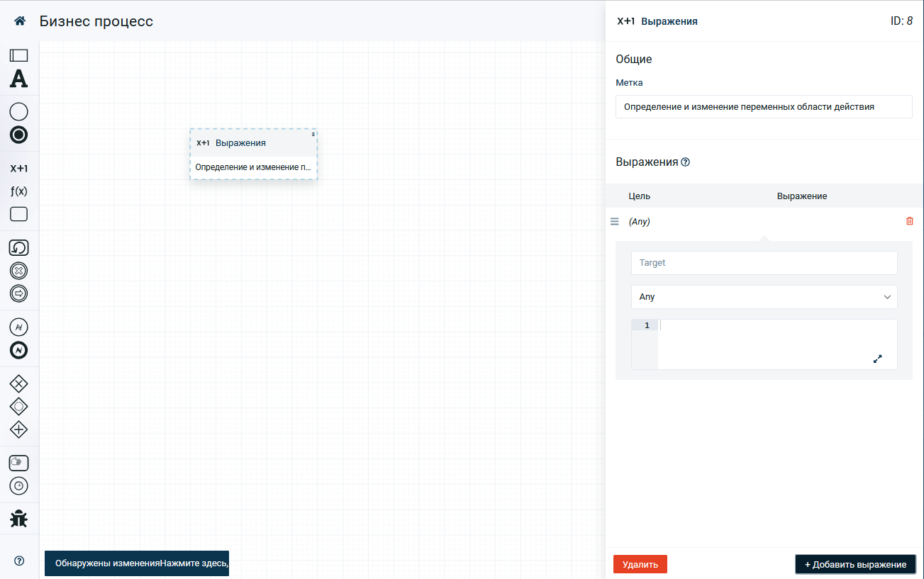Click the Общие section heading
The height and width of the screenshot is (579, 924).
634,59
